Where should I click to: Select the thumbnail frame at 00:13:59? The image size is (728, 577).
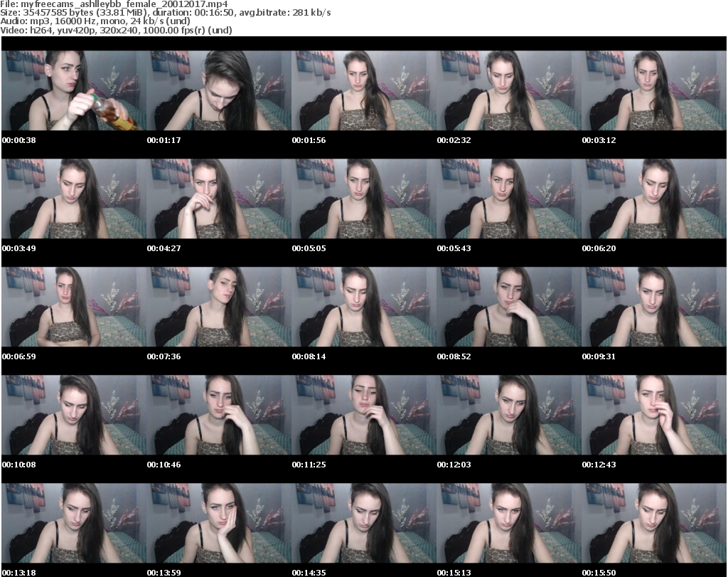coord(219,524)
